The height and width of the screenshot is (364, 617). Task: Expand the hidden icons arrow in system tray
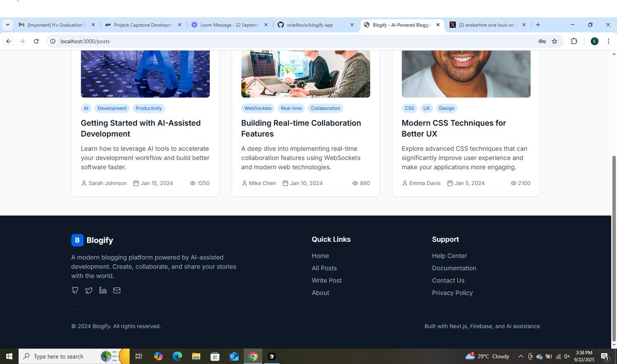(x=520, y=356)
